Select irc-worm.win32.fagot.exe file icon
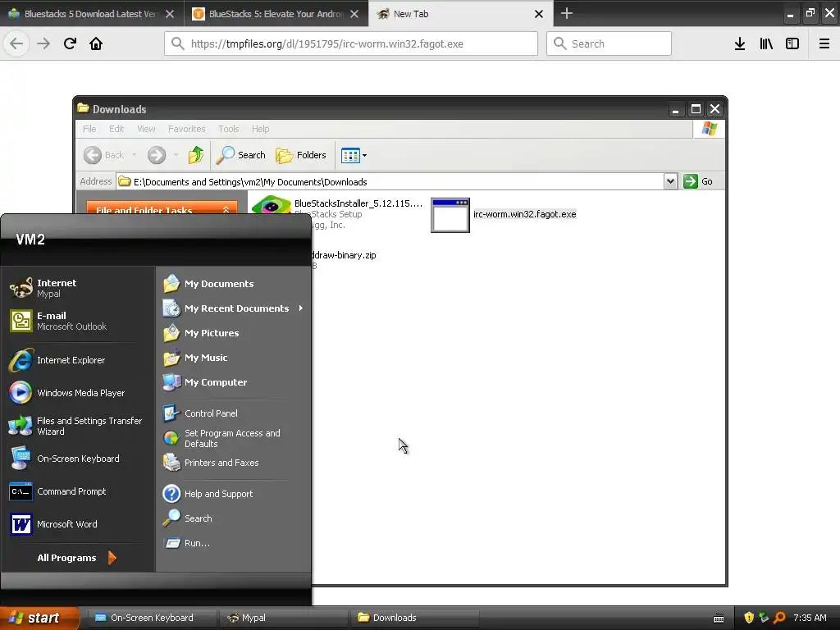 pos(450,215)
